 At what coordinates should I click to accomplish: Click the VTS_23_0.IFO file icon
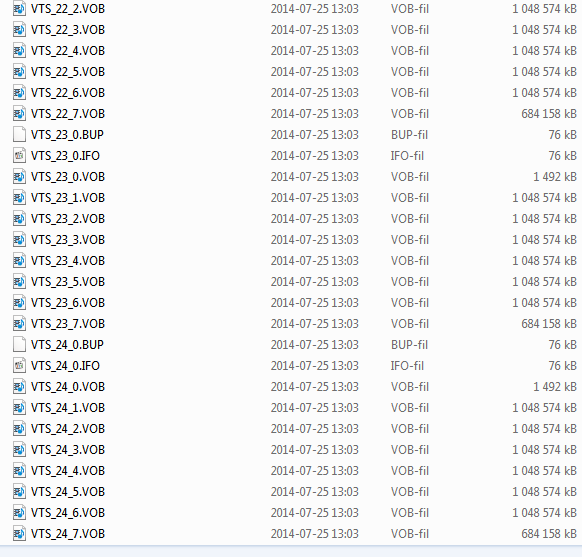(19, 155)
